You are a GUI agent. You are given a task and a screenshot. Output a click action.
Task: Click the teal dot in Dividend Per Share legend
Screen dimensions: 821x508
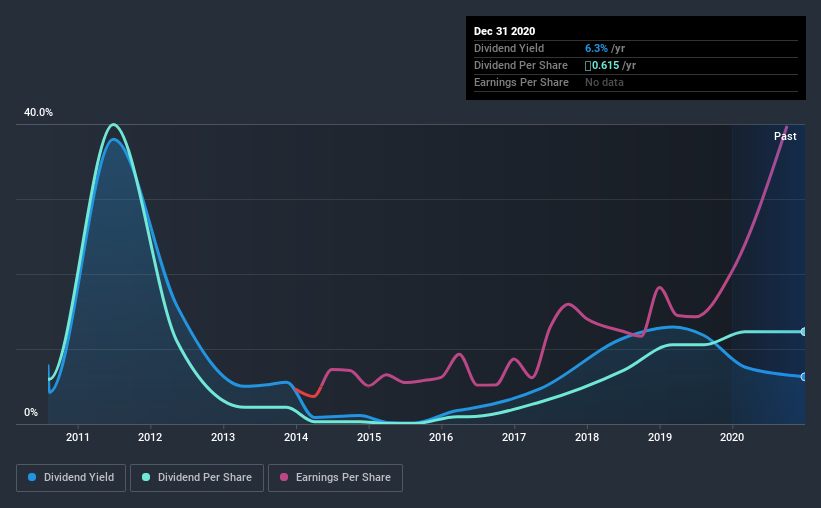coord(146,478)
